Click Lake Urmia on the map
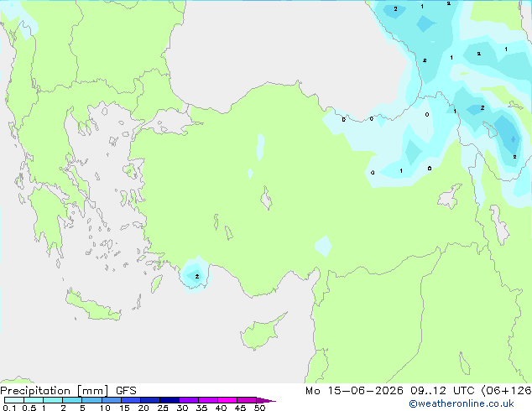The height and width of the screenshot is (411, 532). (x=499, y=225)
